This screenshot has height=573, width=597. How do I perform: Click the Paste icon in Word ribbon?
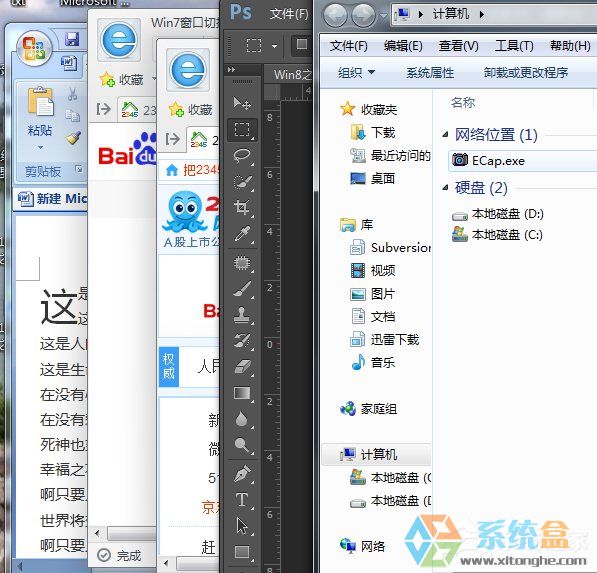click(x=40, y=101)
